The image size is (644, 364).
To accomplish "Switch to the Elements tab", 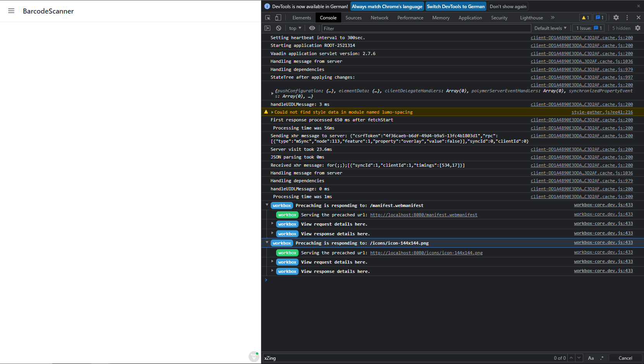I will click(x=302, y=18).
